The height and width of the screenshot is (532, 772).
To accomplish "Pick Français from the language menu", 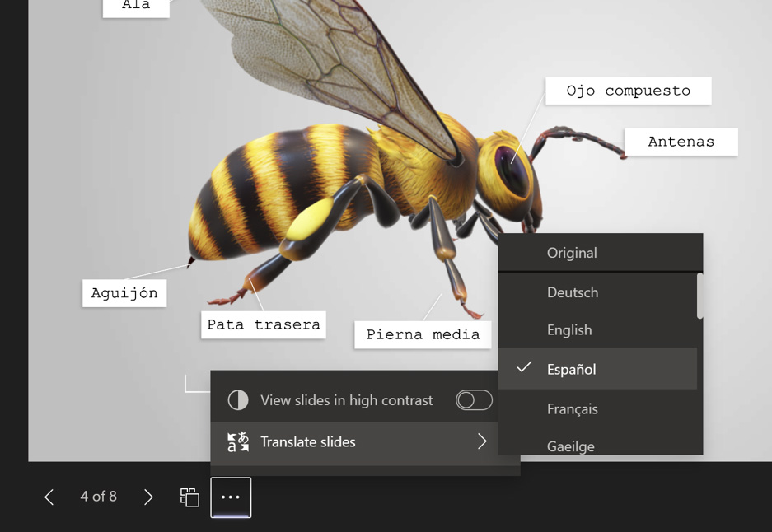I will [x=573, y=408].
